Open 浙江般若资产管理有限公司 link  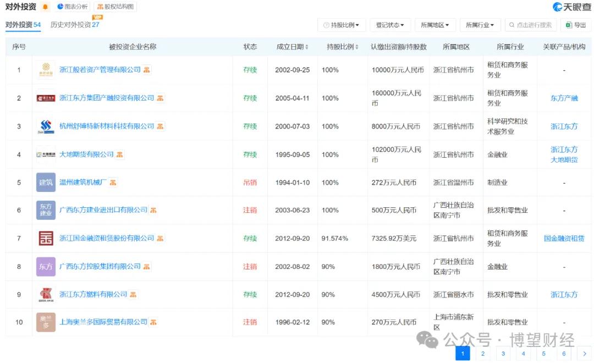(100, 70)
